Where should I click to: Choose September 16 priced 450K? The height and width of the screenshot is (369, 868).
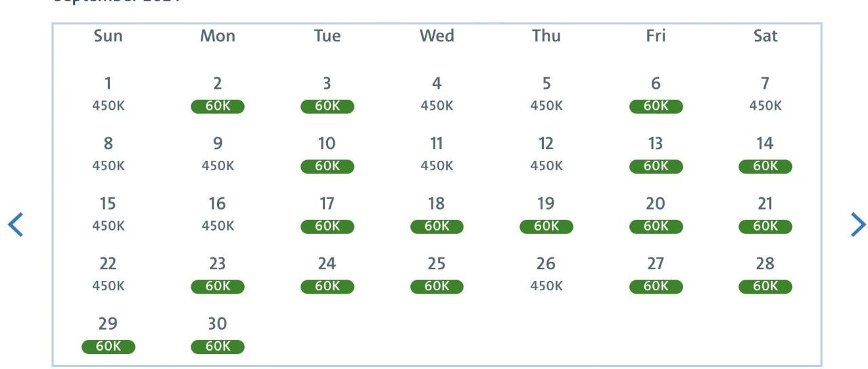coord(218,214)
